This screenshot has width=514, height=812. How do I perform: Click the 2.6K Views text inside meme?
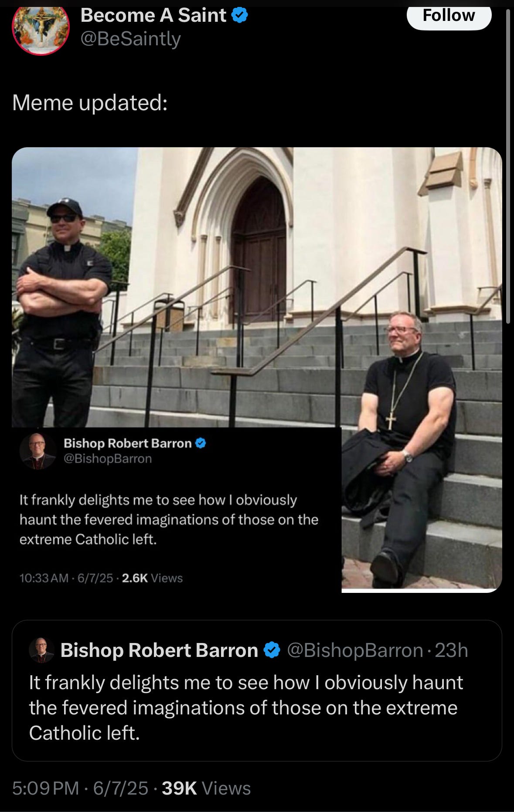coord(152,578)
